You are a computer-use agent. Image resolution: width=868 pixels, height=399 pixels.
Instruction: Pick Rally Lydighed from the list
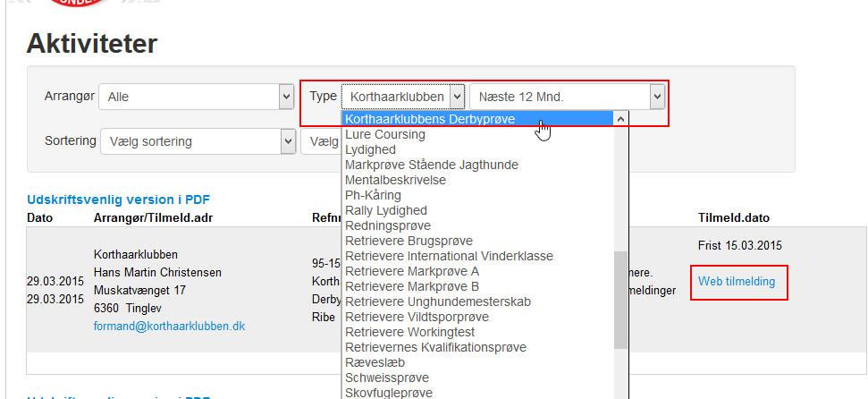[x=477, y=210]
